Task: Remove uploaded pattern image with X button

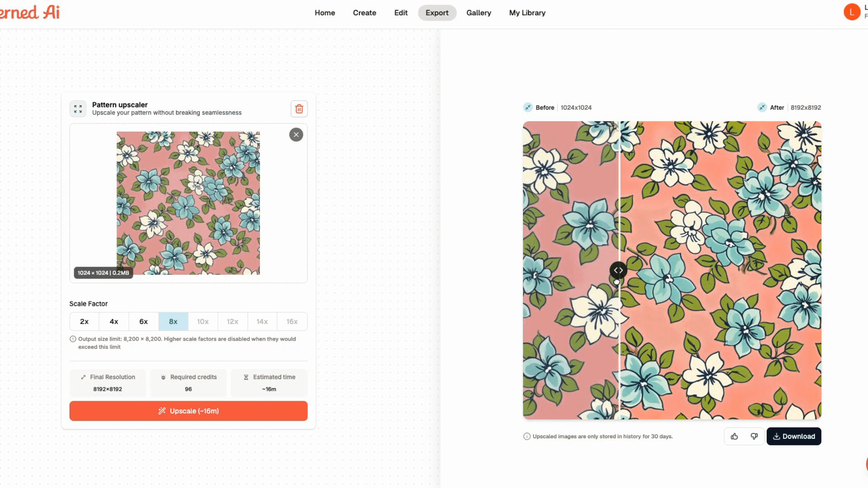Action: click(296, 135)
